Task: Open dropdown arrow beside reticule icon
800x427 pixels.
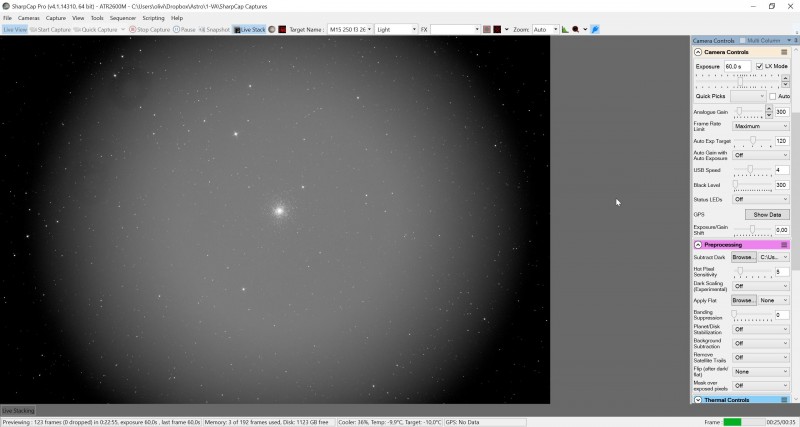Action: click(507, 30)
